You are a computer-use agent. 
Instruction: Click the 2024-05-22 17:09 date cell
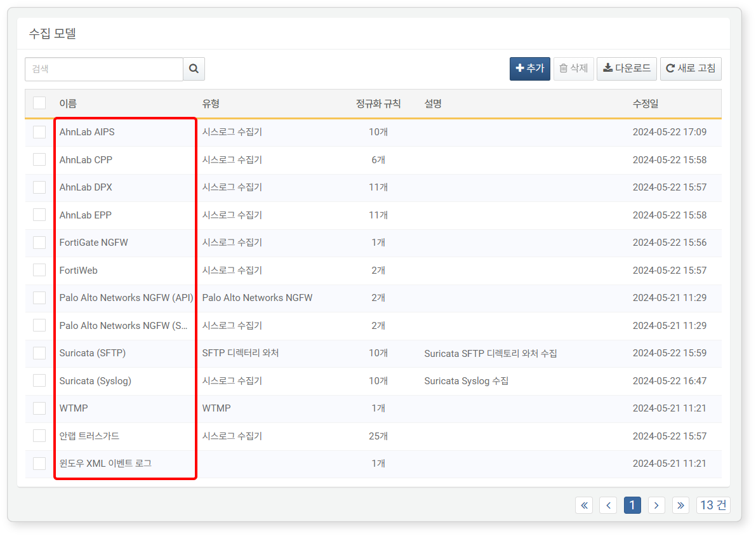[669, 132]
